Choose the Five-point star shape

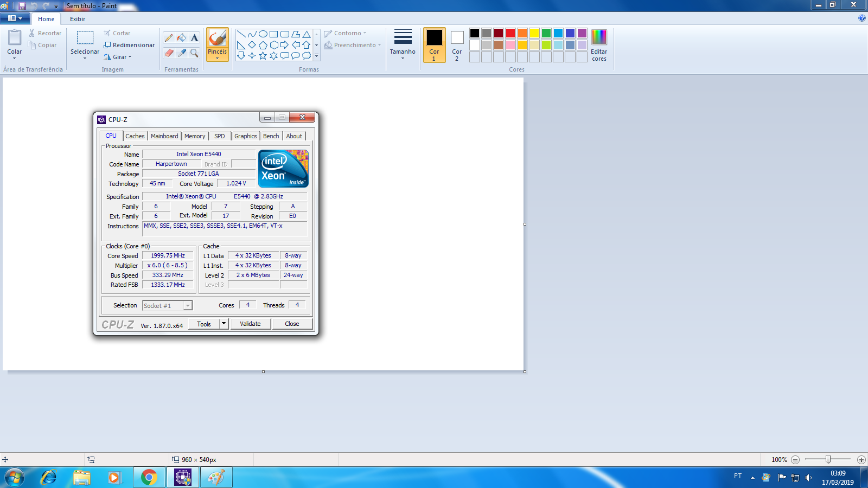point(263,55)
